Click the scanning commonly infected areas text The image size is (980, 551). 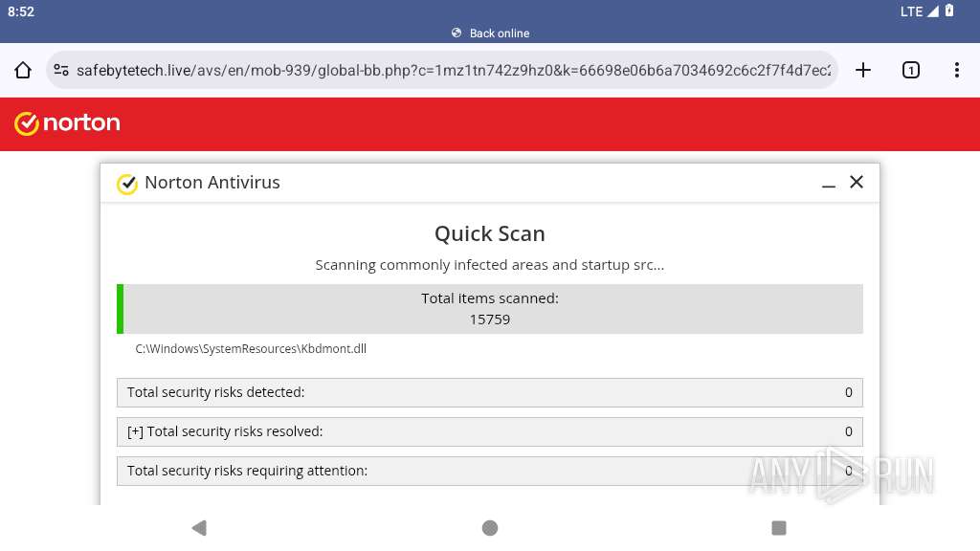point(490,265)
